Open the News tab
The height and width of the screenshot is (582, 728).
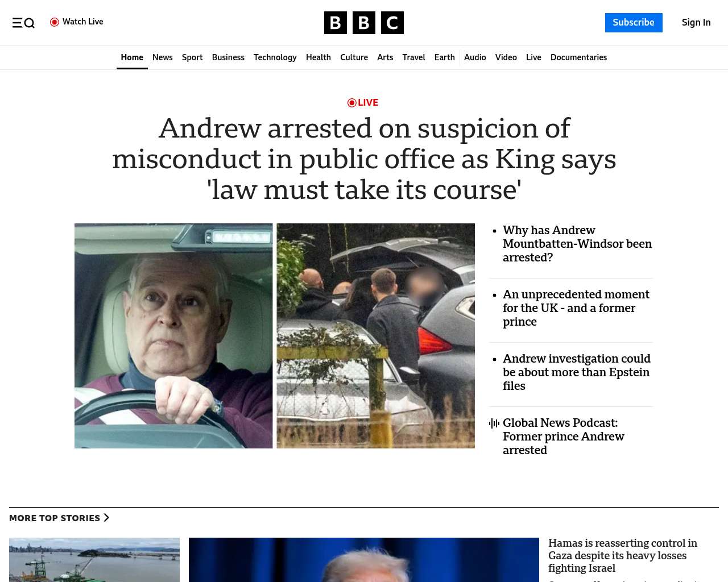(163, 57)
